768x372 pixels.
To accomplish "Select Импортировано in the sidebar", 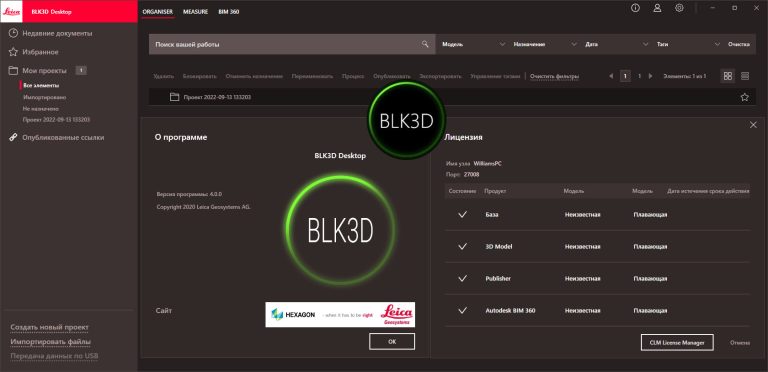I will click(x=44, y=97).
